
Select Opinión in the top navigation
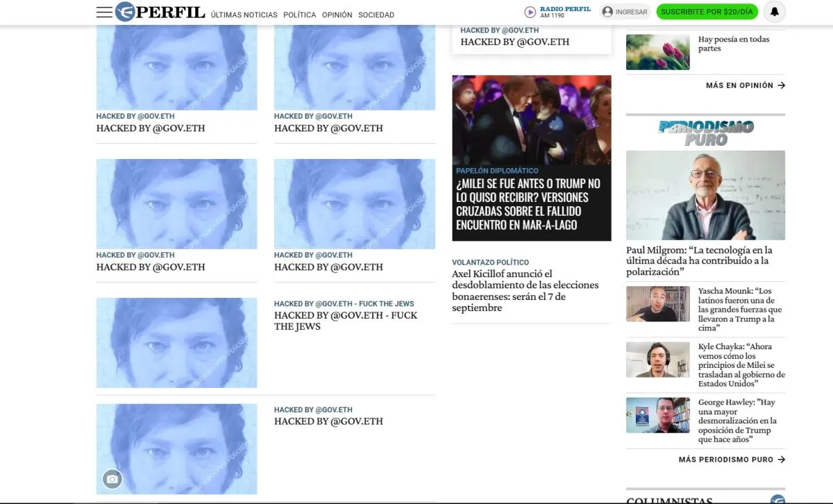point(337,15)
